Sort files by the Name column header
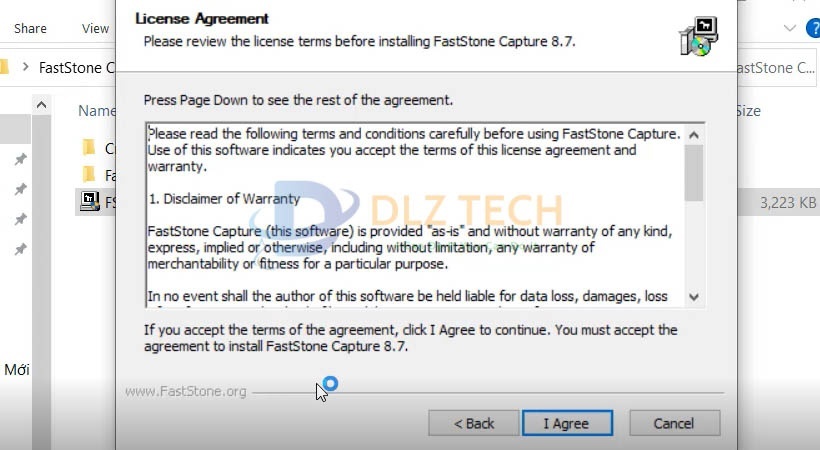The width and height of the screenshot is (820, 450). click(97, 111)
